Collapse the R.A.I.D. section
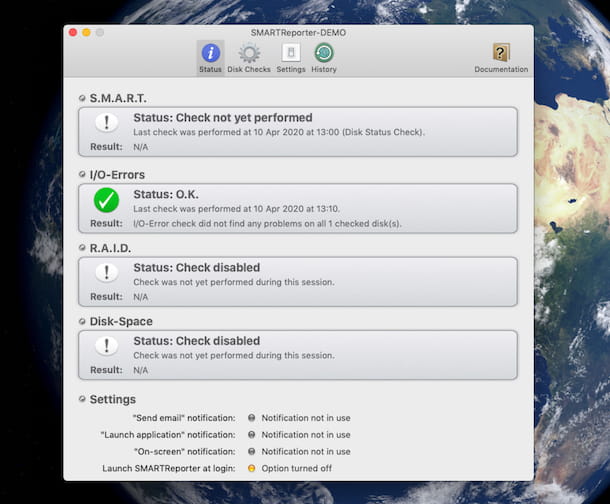The image size is (610, 504). (x=82, y=248)
